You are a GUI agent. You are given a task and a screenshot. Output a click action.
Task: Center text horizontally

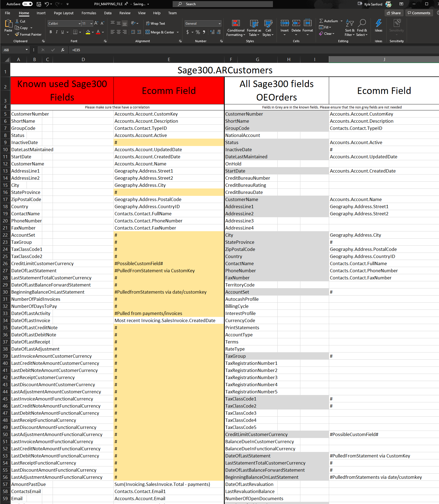(119, 32)
